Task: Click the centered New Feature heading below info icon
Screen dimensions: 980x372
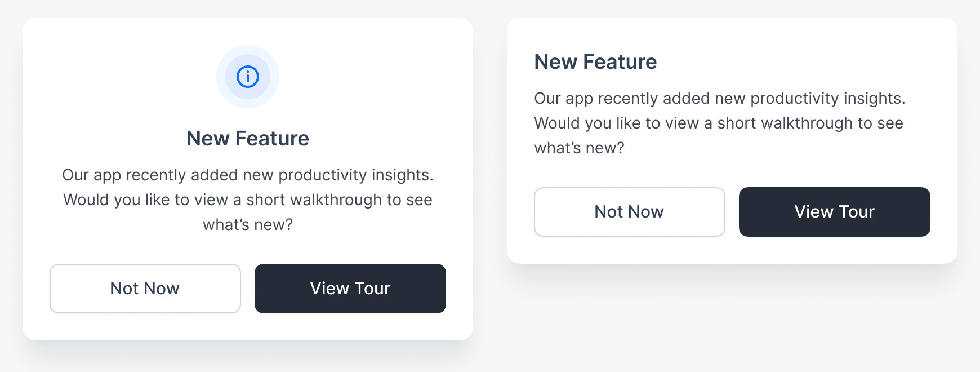Action: pyautogui.click(x=248, y=139)
